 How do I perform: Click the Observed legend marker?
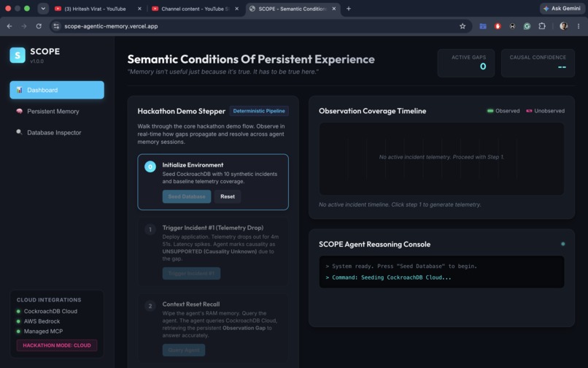[490, 111]
